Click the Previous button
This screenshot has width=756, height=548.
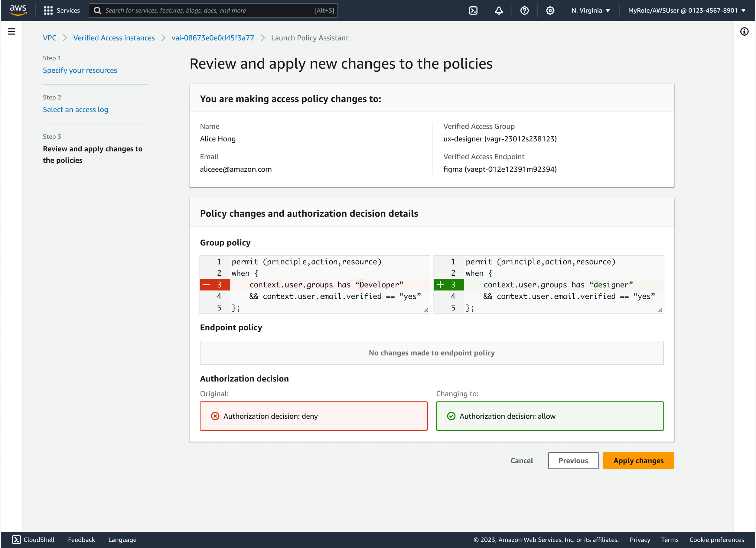573,460
